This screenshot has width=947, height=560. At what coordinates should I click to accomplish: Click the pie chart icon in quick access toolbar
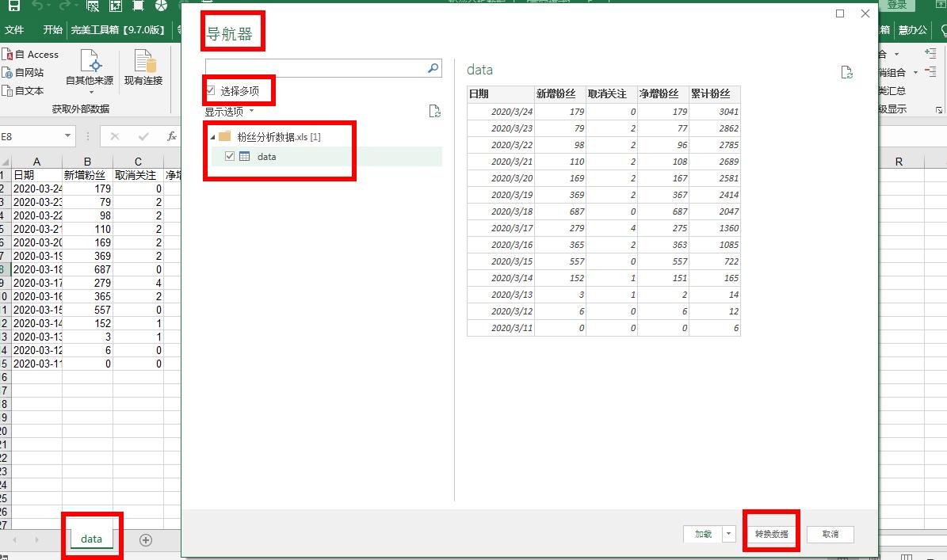coord(161,6)
